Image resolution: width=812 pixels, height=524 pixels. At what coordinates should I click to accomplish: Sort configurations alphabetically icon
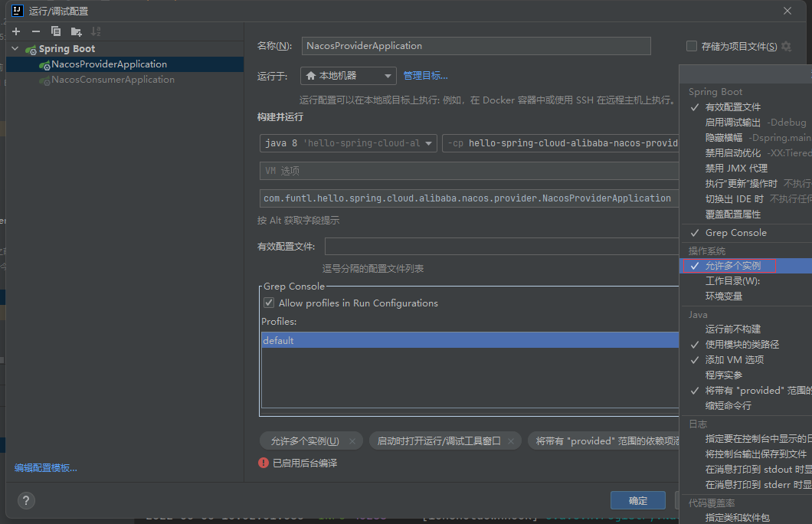(96, 31)
